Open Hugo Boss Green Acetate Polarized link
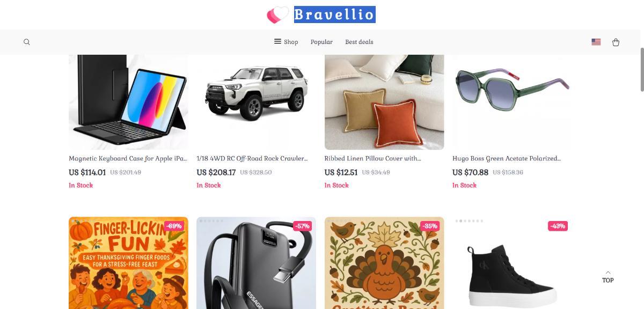This screenshot has height=309, width=644. [507, 159]
